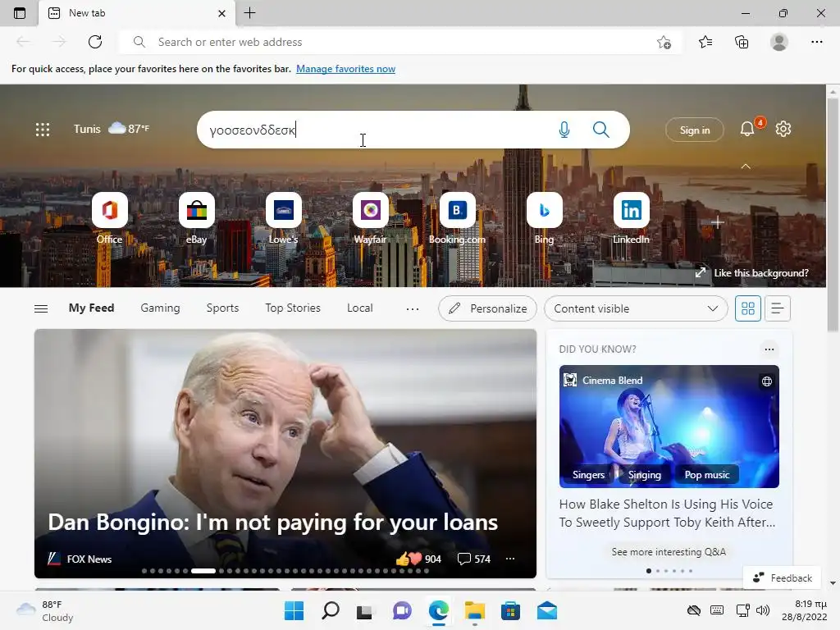
Task: Select the My Feed tab
Action: click(x=91, y=308)
